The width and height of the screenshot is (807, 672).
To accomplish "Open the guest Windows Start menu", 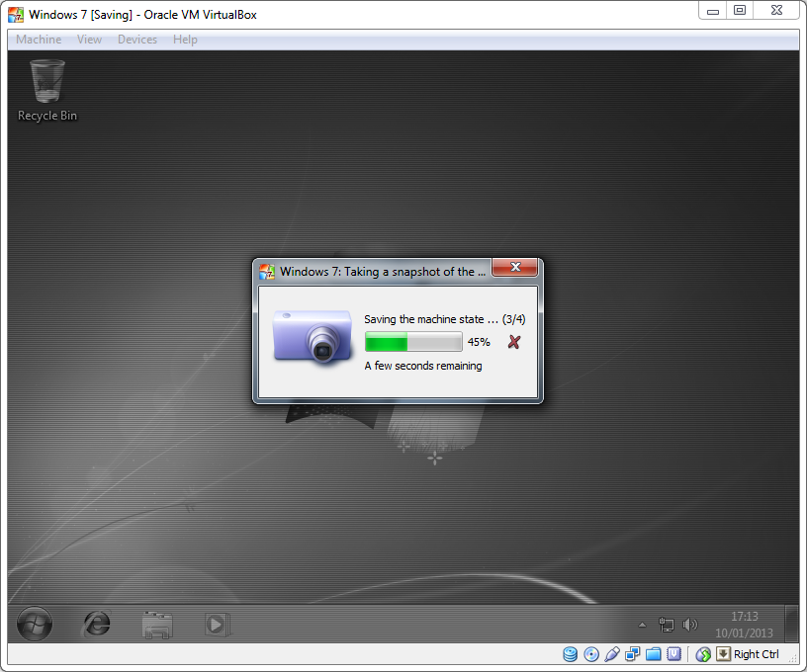I will [x=34, y=624].
